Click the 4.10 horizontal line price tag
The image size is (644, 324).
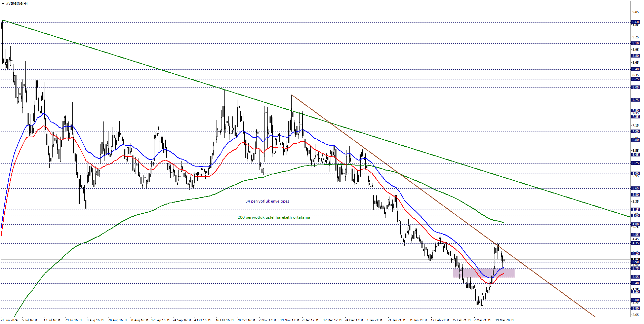tap(636, 254)
